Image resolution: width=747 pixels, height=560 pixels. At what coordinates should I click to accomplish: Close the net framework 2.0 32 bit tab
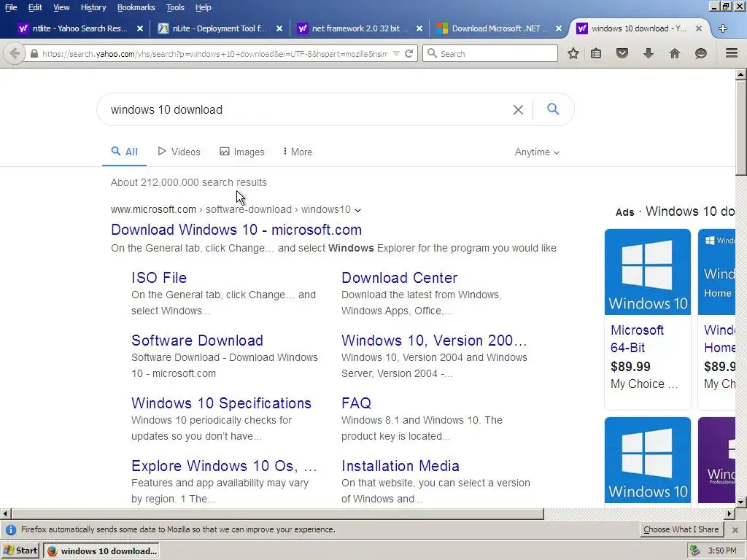(419, 28)
